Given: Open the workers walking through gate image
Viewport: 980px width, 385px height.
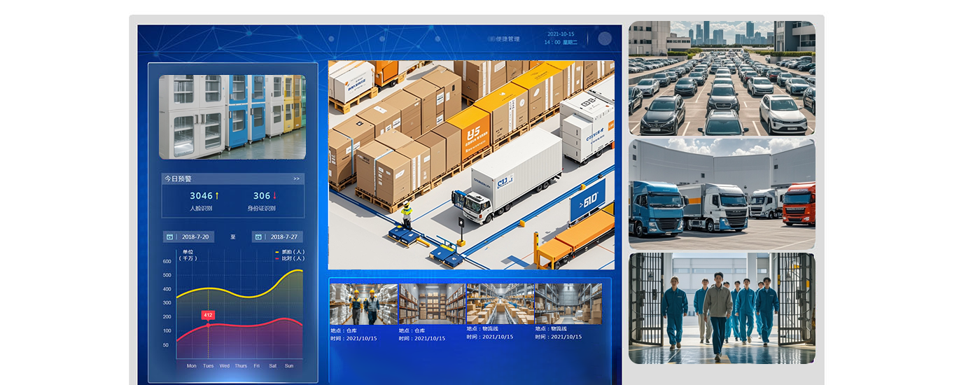Looking at the screenshot, I should coord(722,308).
